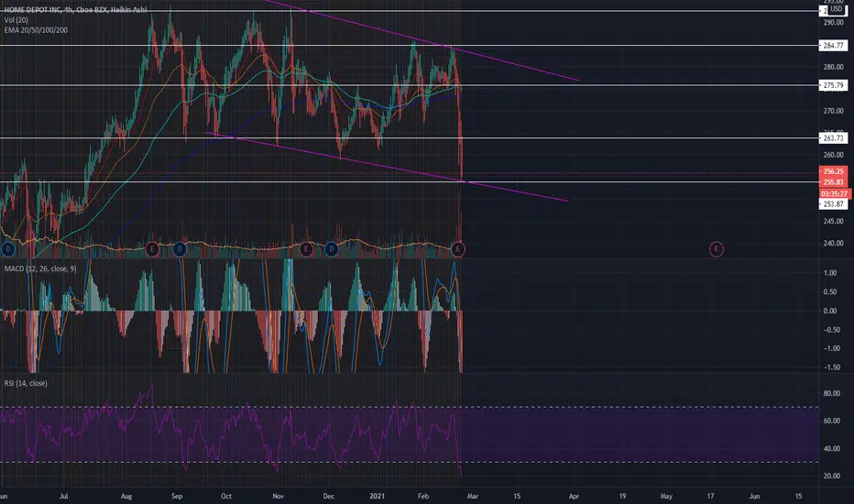This screenshot has width=854, height=504.
Task: Open the USD currency selector
Action: 836,9
